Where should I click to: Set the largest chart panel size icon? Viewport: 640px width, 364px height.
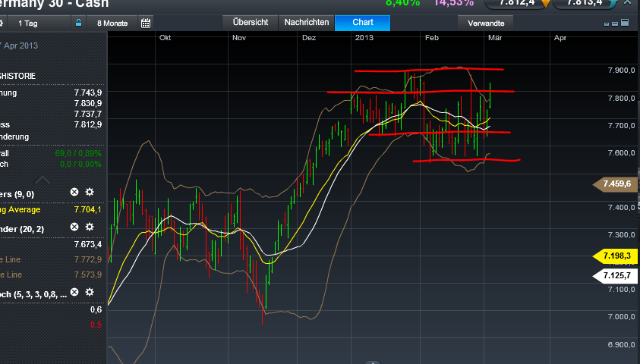click(625, 23)
